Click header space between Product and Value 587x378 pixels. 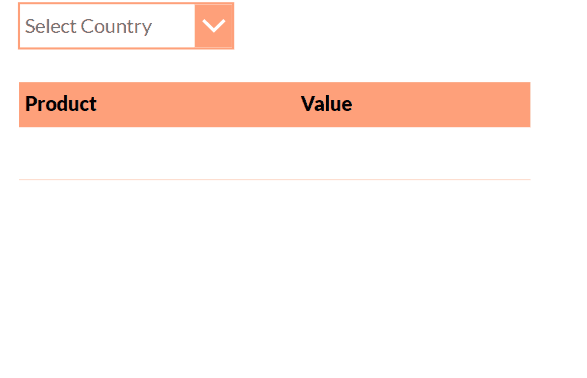198,104
